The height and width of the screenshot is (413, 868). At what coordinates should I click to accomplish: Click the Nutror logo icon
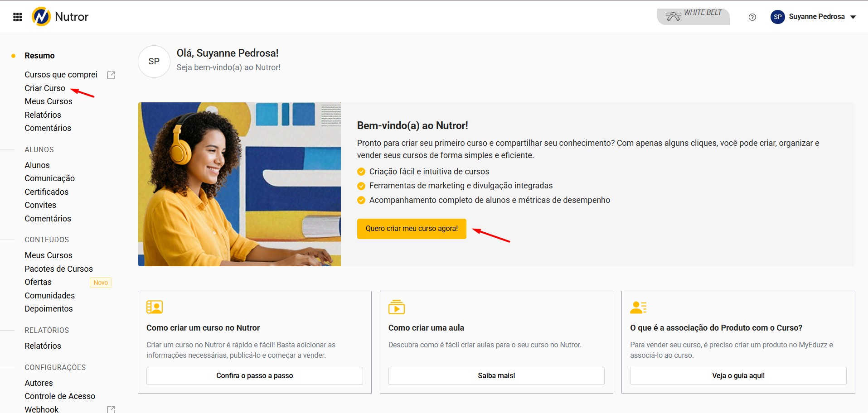coord(41,17)
